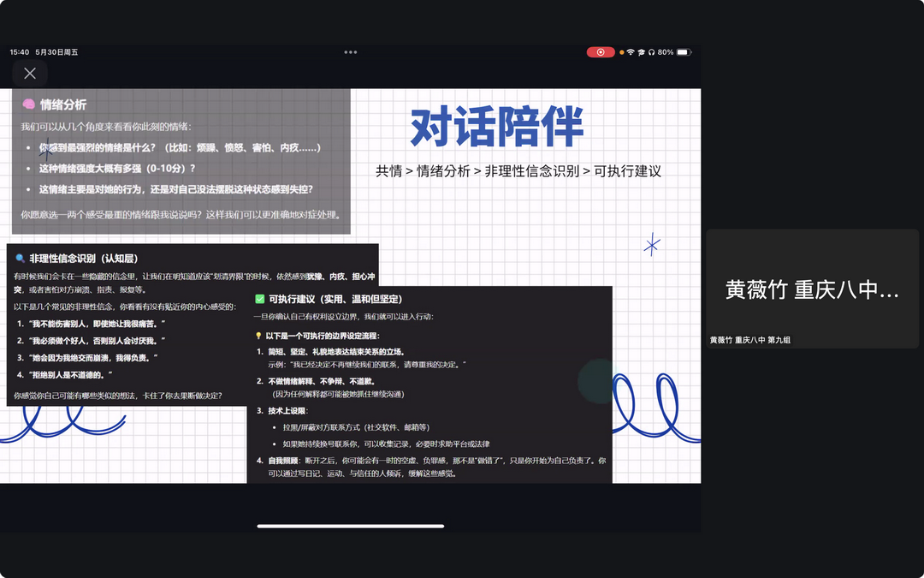Click bullet 如果她持续换号联系你
Image resolution: width=924 pixels, height=578 pixels.
(x=386, y=444)
